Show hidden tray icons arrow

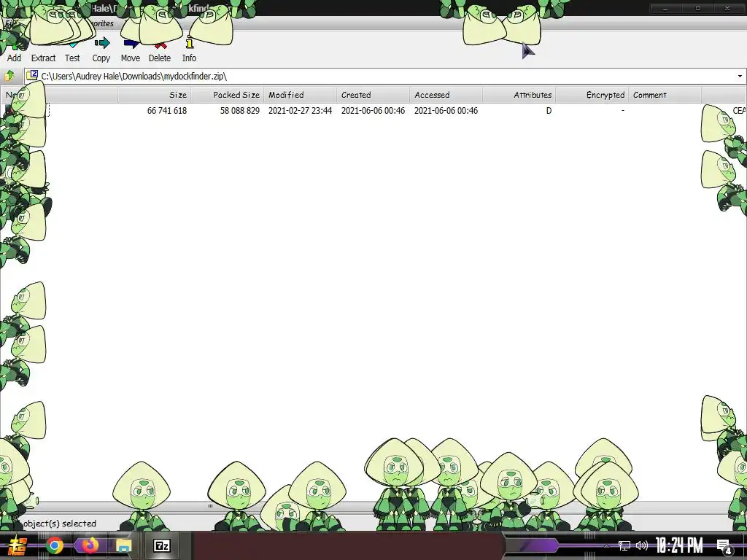click(x=606, y=546)
